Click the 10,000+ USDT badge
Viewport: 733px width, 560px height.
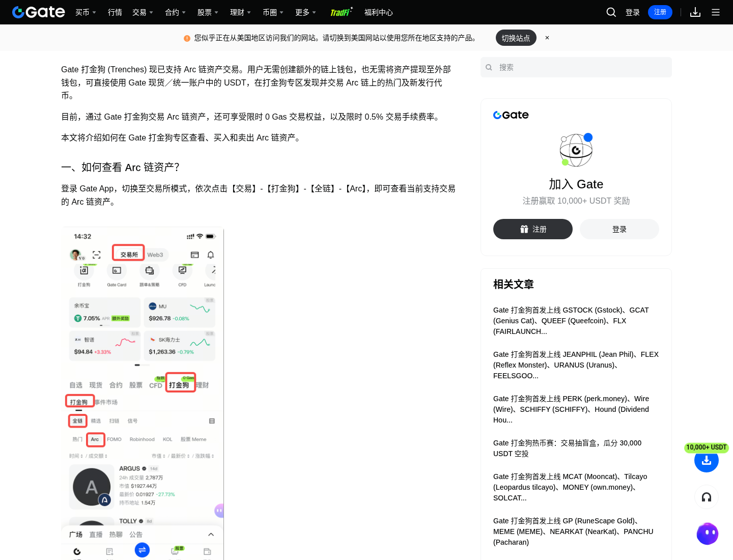[707, 447]
